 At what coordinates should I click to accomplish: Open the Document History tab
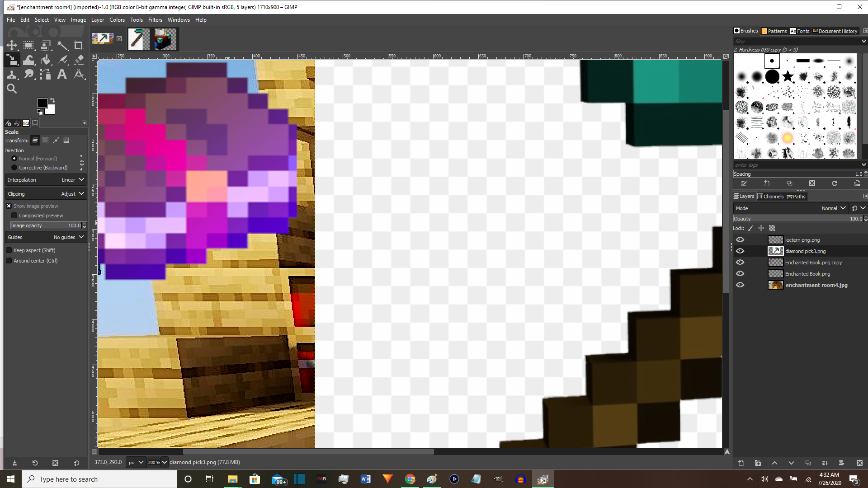point(835,31)
